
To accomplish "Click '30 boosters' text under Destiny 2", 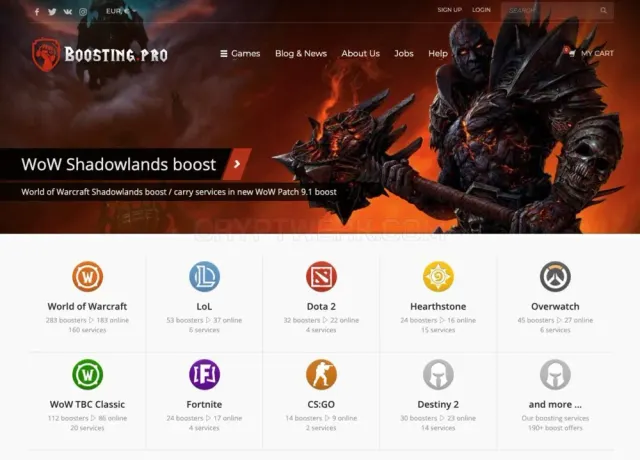I will tap(419, 418).
